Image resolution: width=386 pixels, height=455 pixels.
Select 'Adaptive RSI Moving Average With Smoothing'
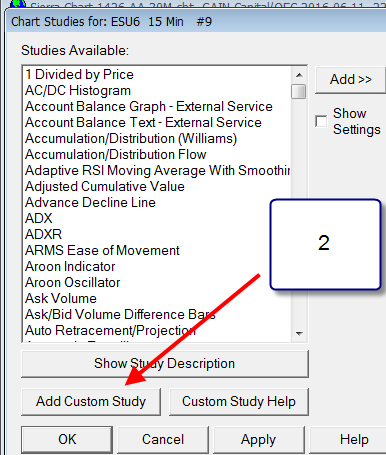pos(157,170)
